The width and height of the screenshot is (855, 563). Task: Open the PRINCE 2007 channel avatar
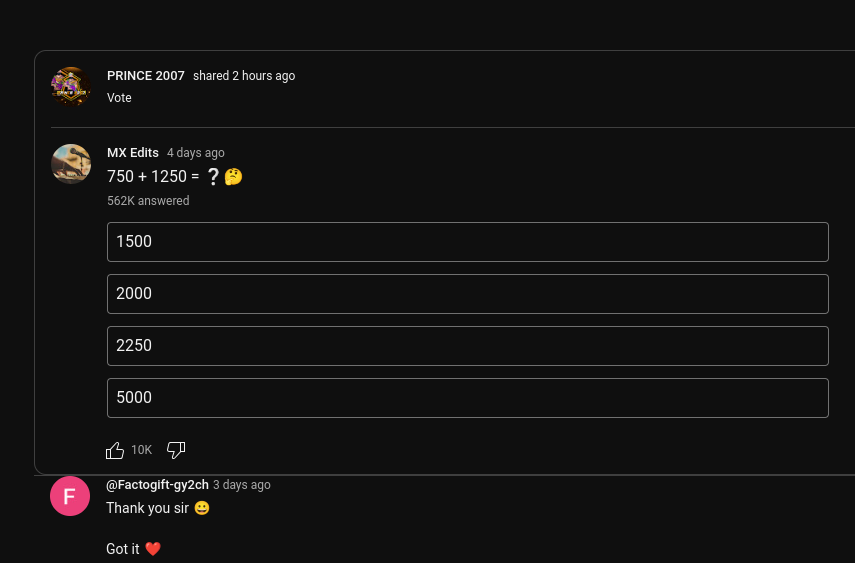pyautogui.click(x=71, y=87)
